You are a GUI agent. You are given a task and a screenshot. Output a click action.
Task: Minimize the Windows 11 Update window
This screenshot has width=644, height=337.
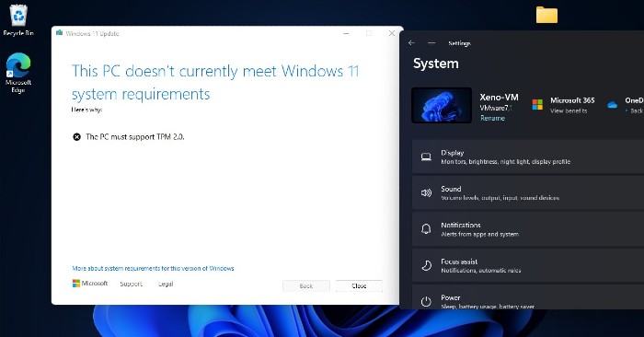tap(346, 33)
